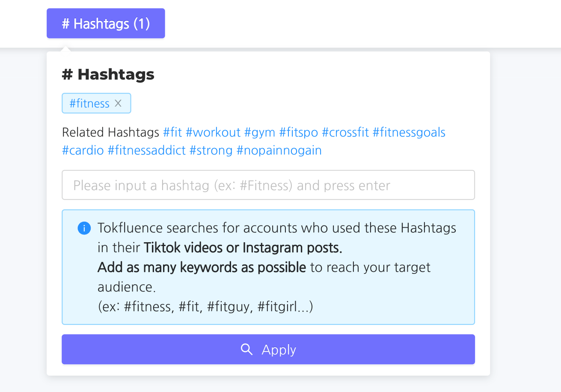Add the related hashtag #workout
The height and width of the screenshot is (392, 561).
point(213,132)
